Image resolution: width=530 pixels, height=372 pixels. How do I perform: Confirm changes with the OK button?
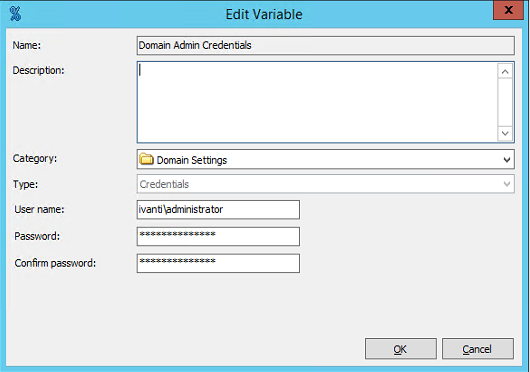[x=401, y=349]
